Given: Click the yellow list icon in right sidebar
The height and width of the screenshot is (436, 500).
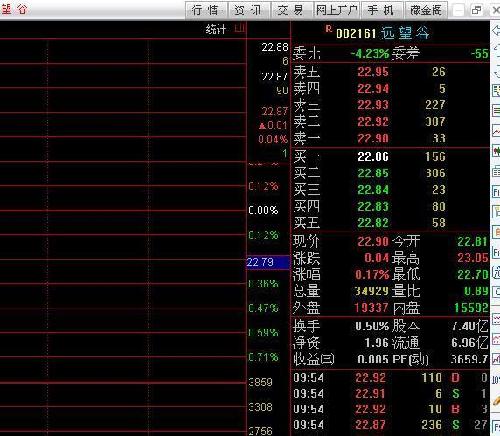Looking at the screenshot, I should [x=496, y=91].
